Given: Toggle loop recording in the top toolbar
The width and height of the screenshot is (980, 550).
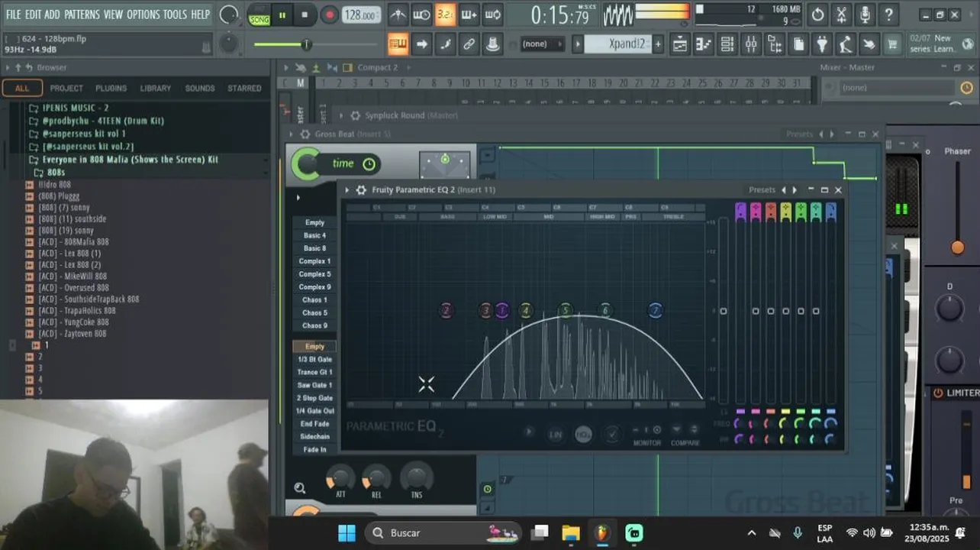Looking at the screenshot, I should 493,15.
